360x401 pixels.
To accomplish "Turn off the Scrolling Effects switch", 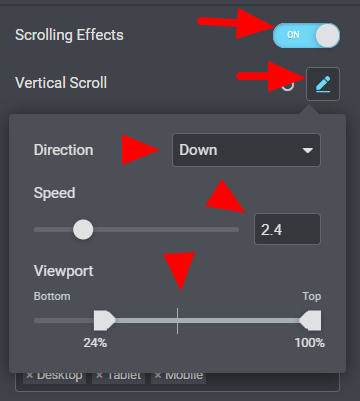I will click(x=306, y=35).
